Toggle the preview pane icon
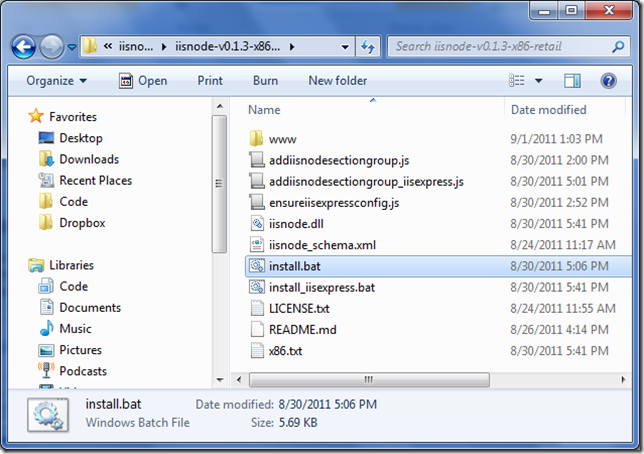 pyautogui.click(x=572, y=81)
